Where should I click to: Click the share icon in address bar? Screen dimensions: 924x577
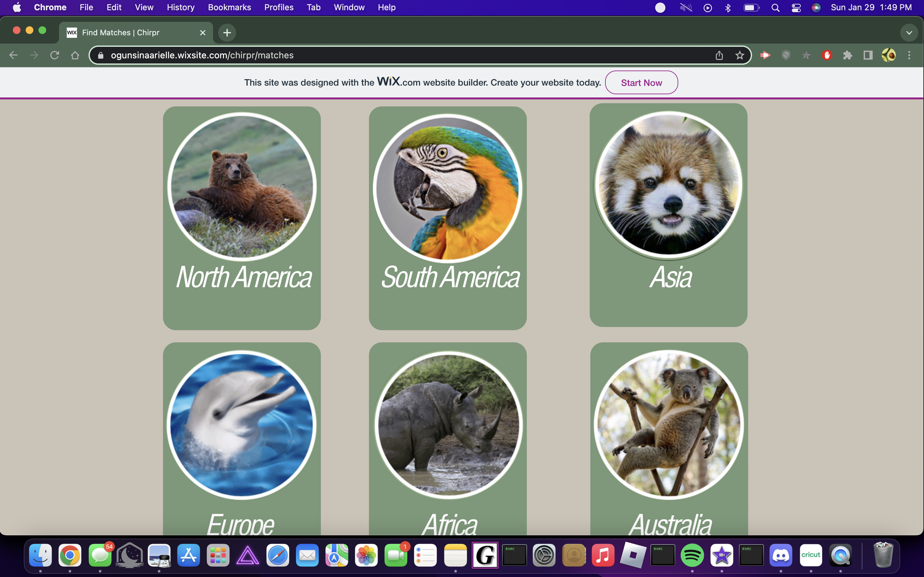click(719, 55)
